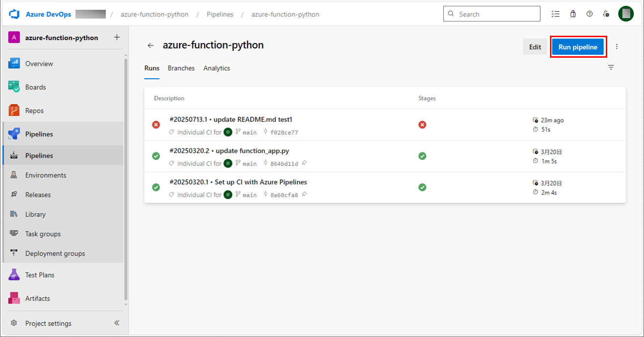644x337 pixels.
Task: Click the 23m ago timestamp
Action: [552, 120]
